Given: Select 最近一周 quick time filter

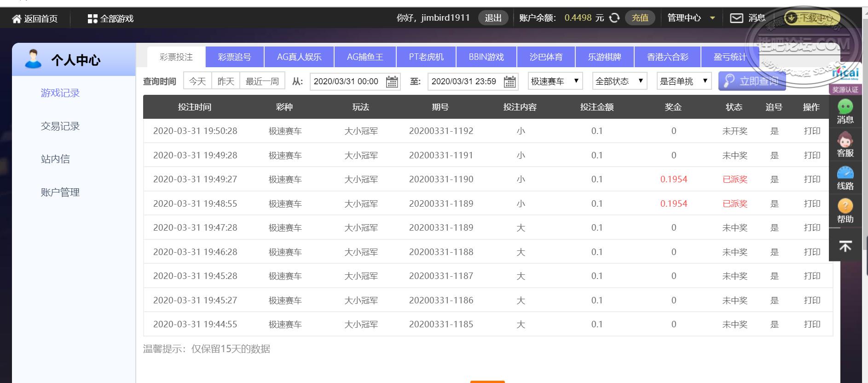Looking at the screenshot, I should click(262, 81).
